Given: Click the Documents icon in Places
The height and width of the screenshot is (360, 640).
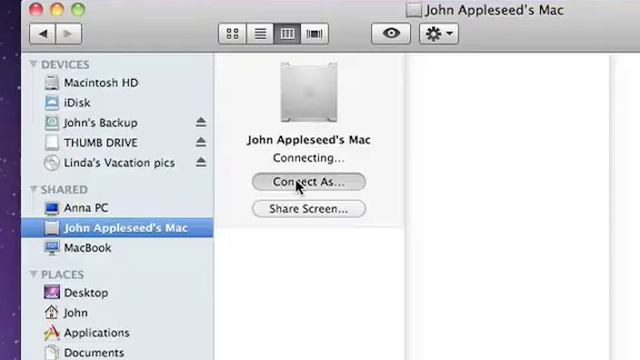Looking at the screenshot, I should coord(52,352).
